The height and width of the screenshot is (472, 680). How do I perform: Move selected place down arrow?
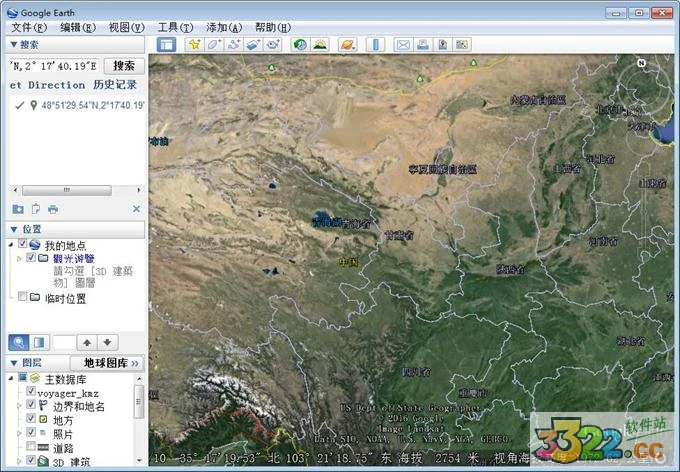[x=108, y=342]
